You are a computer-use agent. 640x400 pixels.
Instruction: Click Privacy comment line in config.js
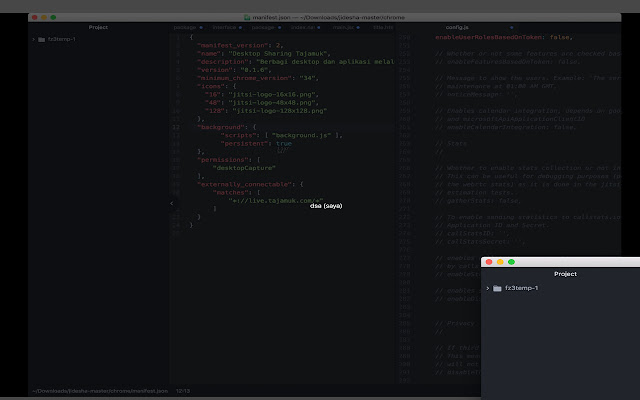pyautogui.click(x=455, y=323)
